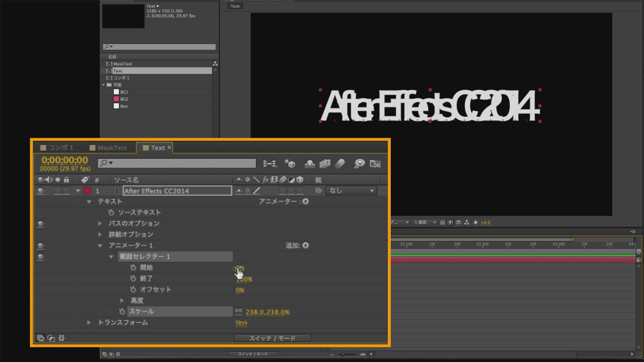This screenshot has width=644, height=362.
Task: Toggle layer switches pane icon at bottom left
Action: pos(40,338)
